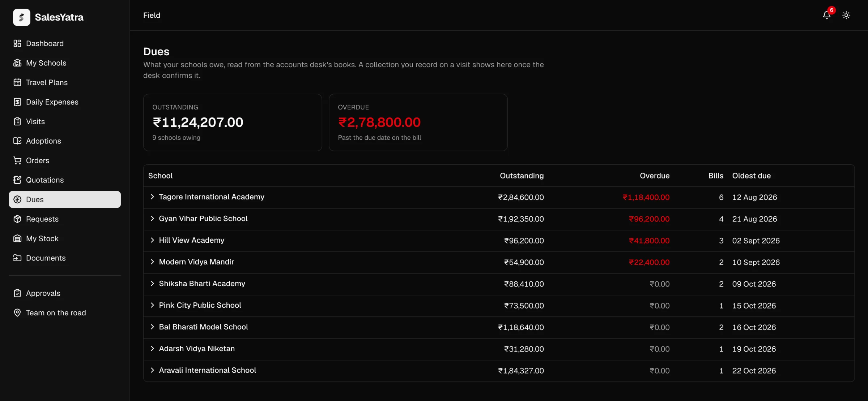Click the Orders cart icon
This screenshot has height=401, width=868.
[17, 160]
